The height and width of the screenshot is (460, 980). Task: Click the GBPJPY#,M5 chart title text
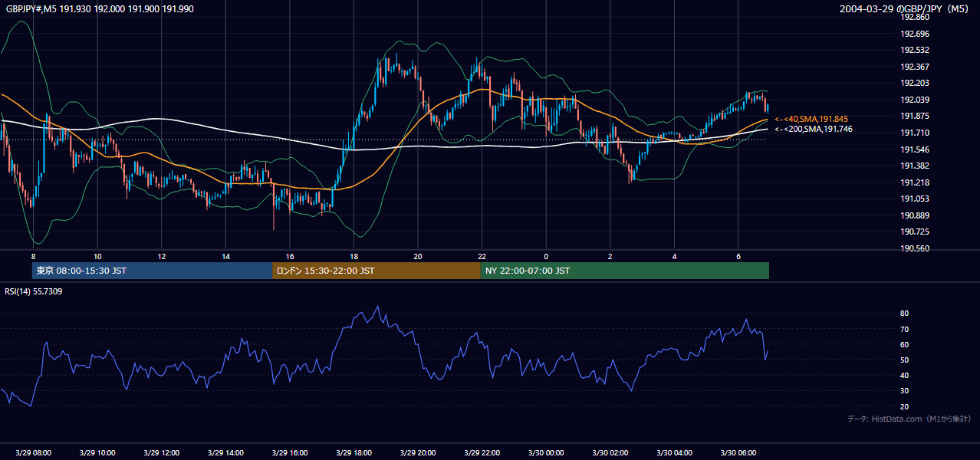[x=98, y=8]
